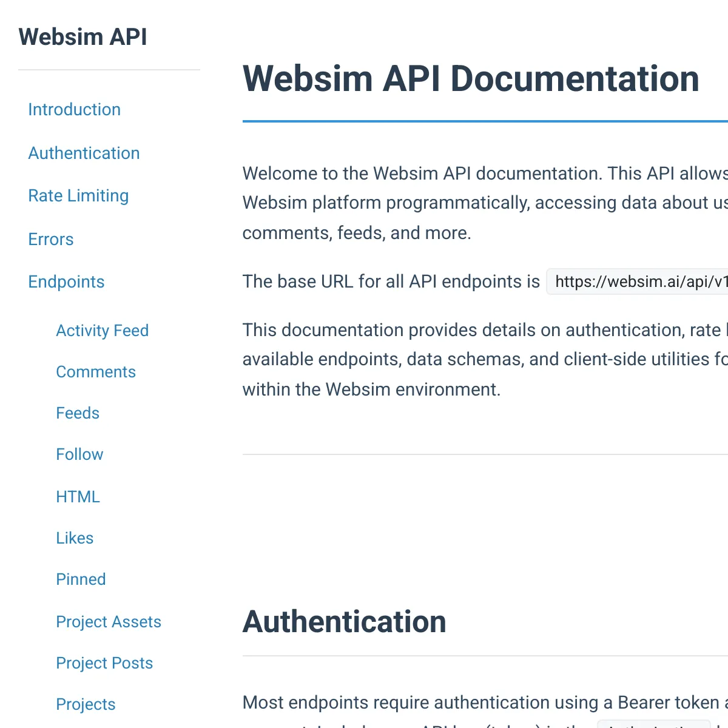Open the Follow endpoint documentation
728x728 pixels.
(79, 454)
